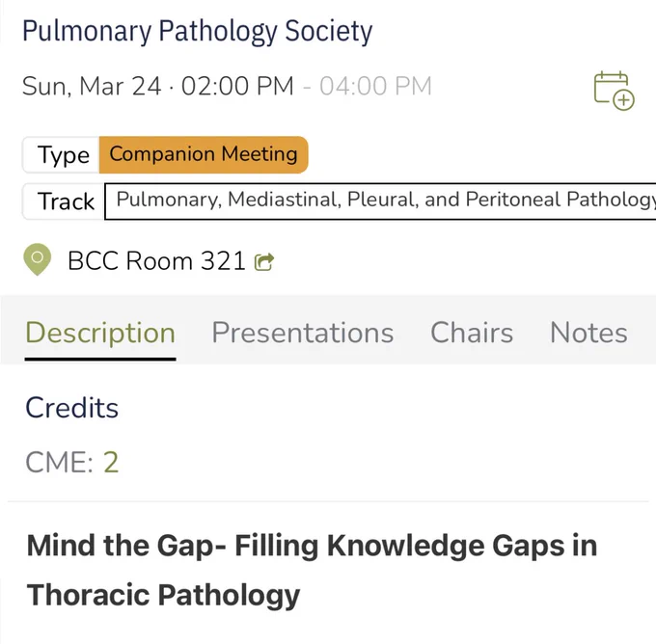
Task: Tap the Sun, Mar 24 session date
Action: (92, 86)
